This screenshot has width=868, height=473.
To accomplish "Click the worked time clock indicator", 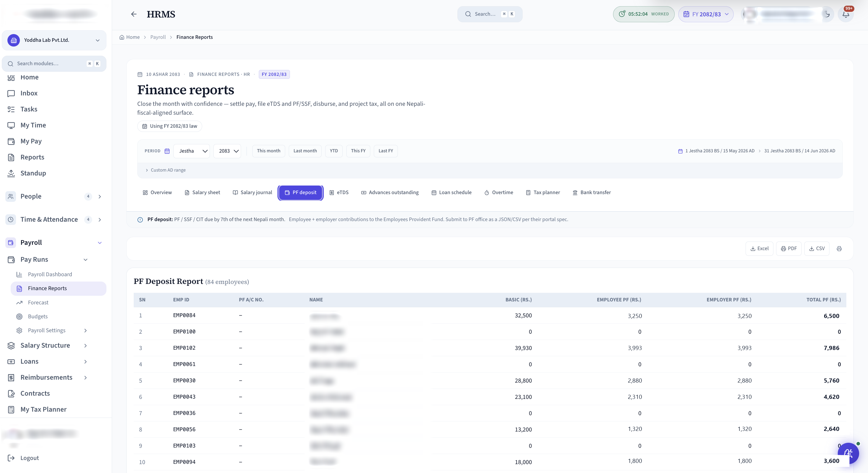I will point(643,14).
